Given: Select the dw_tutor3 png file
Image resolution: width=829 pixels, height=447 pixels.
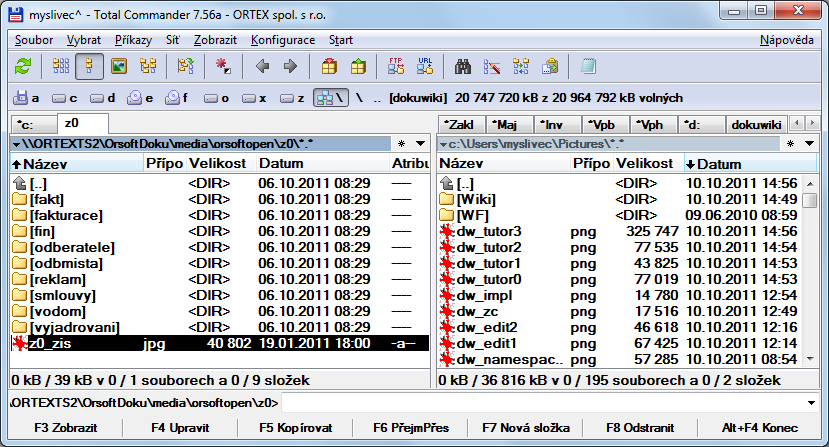Looking at the screenshot, I should [489, 231].
